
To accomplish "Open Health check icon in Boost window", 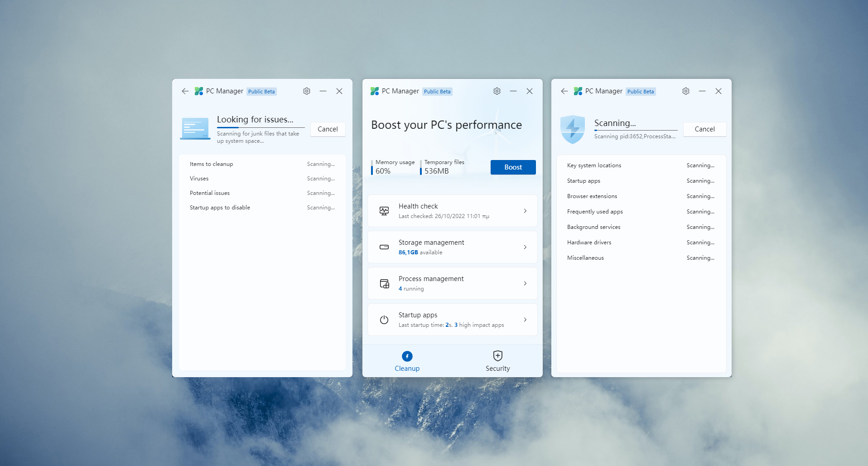I will tap(384, 211).
